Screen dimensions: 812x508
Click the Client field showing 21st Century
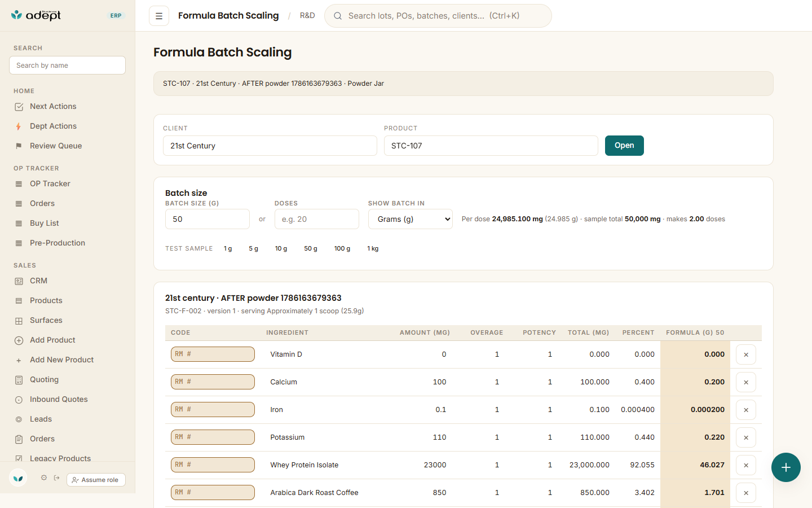click(270, 146)
